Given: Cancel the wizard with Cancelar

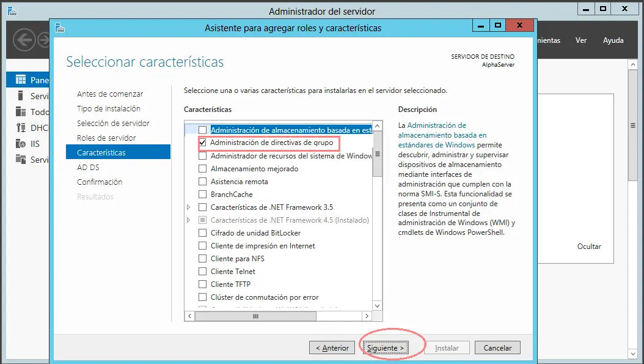Looking at the screenshot, I should [497, 347].
